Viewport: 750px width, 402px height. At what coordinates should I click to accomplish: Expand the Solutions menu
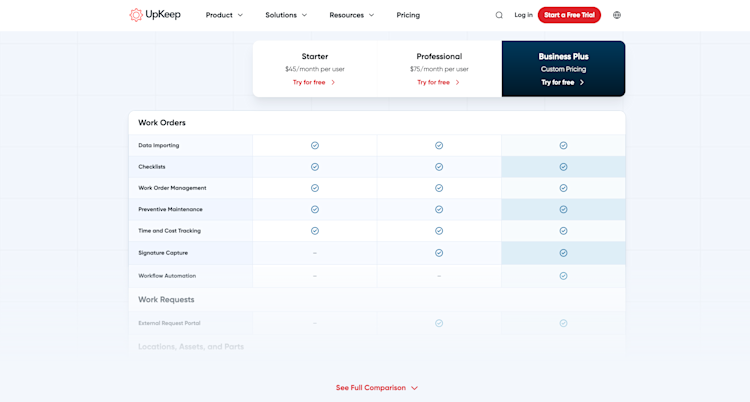pyautogui.click(x=286, y=15)
